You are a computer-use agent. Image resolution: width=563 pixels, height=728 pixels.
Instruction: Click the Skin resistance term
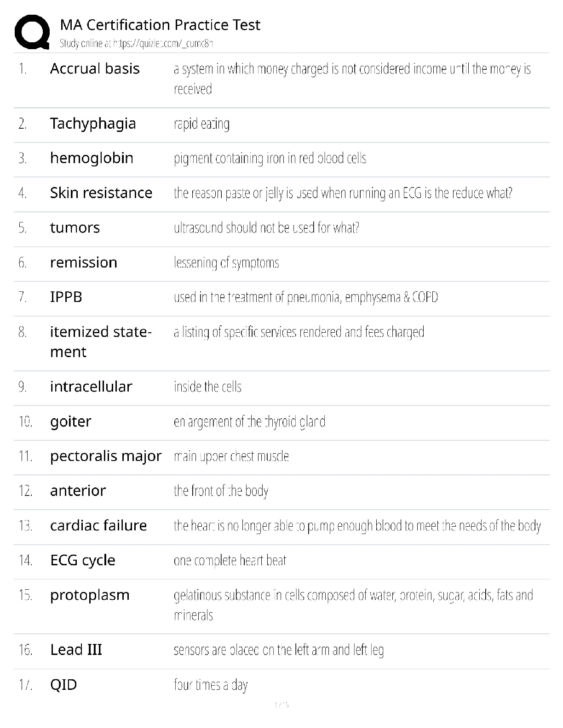(101, 193)
